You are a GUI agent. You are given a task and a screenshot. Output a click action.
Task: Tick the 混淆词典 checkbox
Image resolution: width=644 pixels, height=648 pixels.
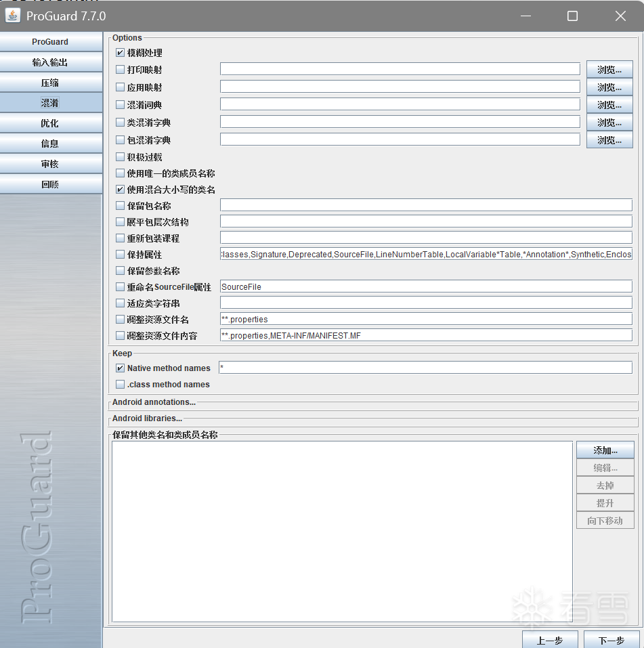(121, 104)
